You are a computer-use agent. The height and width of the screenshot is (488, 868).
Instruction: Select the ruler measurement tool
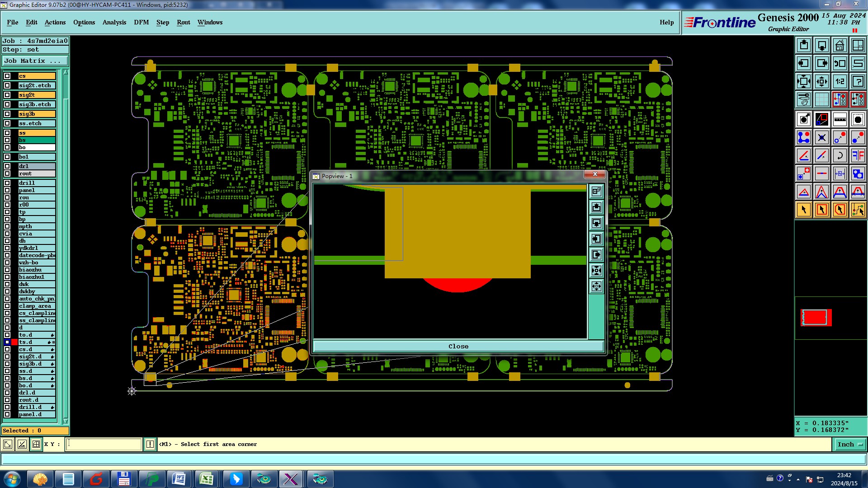coord(840,119)
